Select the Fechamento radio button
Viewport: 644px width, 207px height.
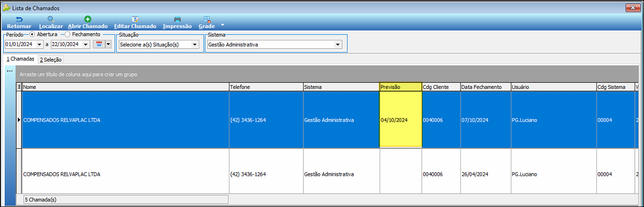(68, 34)
